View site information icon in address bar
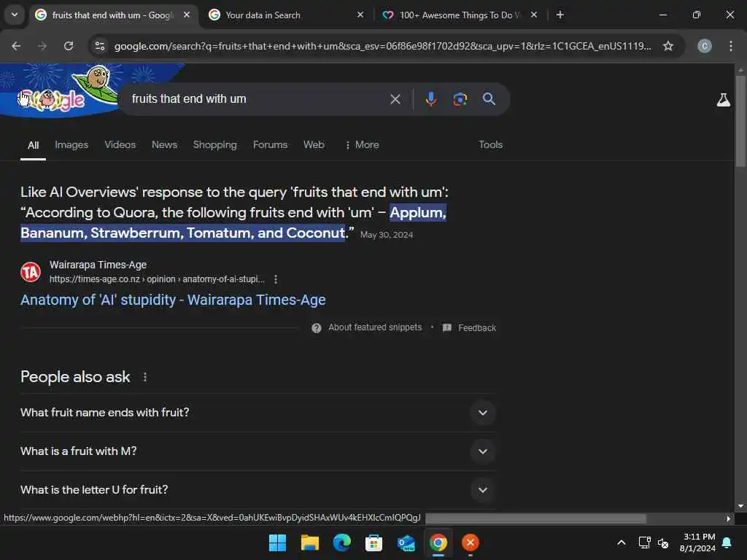This screenshot has width=747, height=560. (99, 46)
